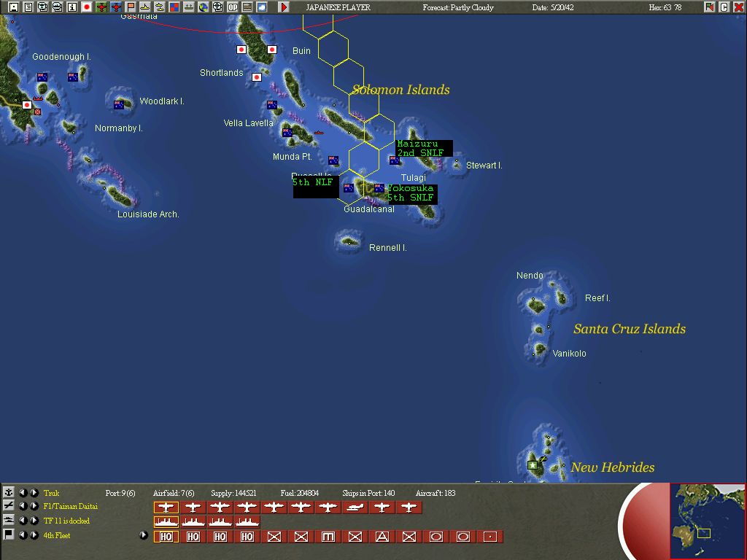The height and width of the screenshot is (560, 747).
Task: Open the document list icon in toolbar
Action: [x=28, y=7]
